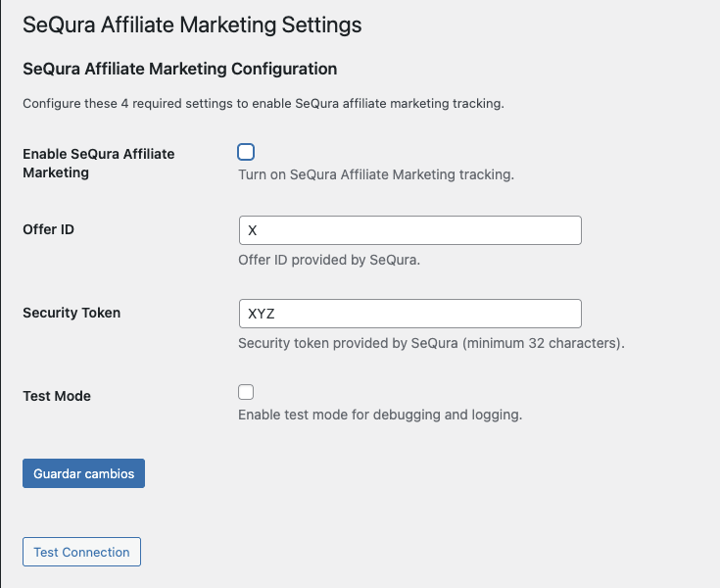This screenshot has height=588, width=720.
Task: Click the 'Offer ID' field label
Action: click(48, 230)
